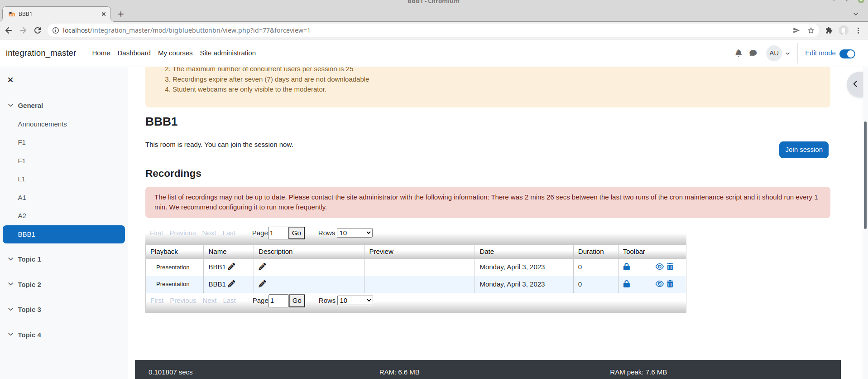Expand Topic 3 in course index
Viewport: 868px width, 379px height.
pyautogui.click(x=10, y=310)
